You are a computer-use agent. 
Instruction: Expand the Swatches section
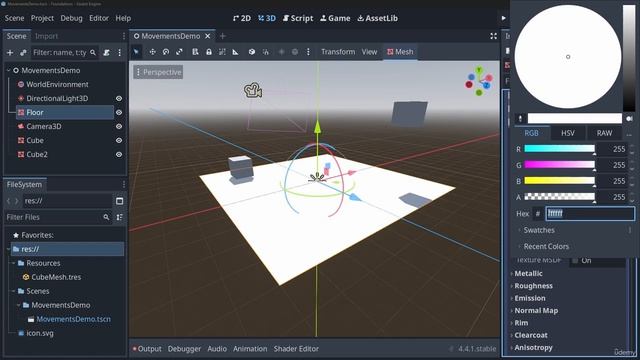[x=539, y=230]
